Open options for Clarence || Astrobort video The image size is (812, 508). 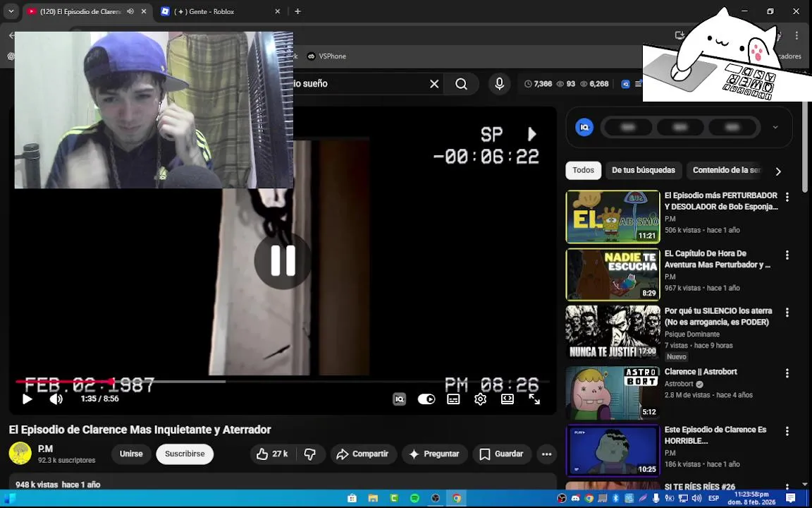pyautogui.click(x=787, y=373)
